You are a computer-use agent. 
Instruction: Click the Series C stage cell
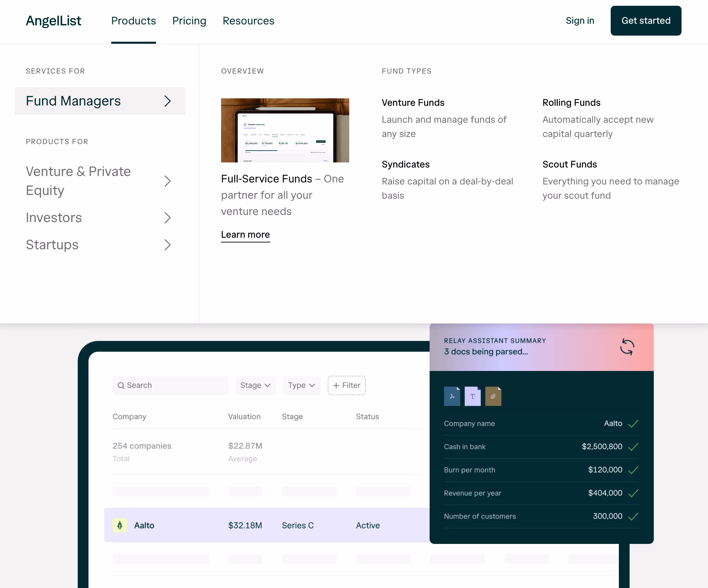(298, 525)
